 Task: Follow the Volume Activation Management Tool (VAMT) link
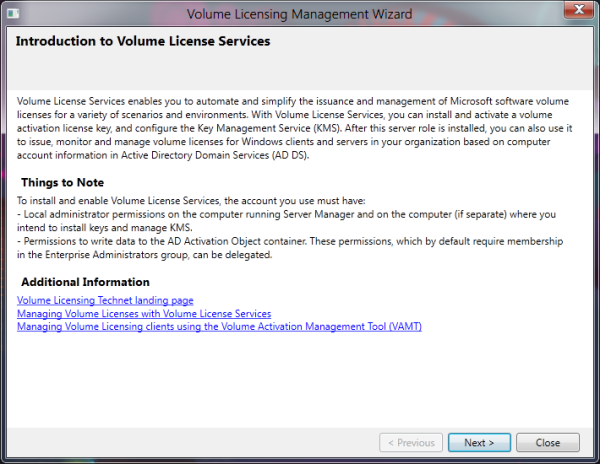219,327
